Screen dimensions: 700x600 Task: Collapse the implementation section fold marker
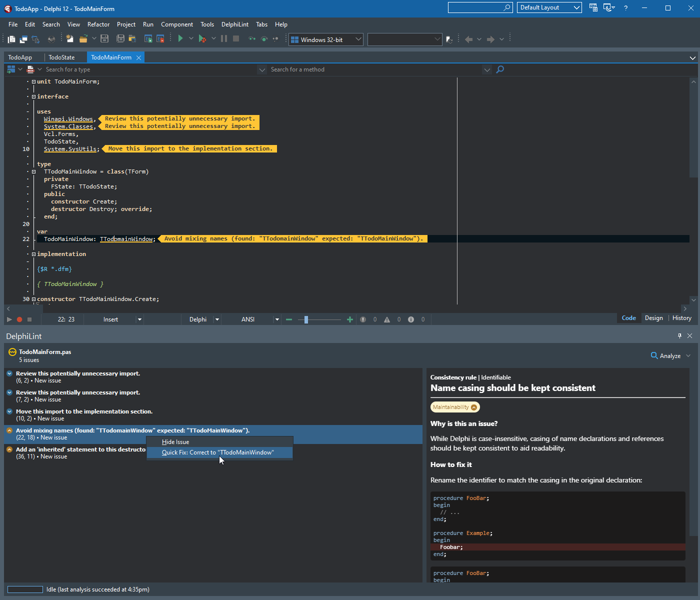coord(33,254)
